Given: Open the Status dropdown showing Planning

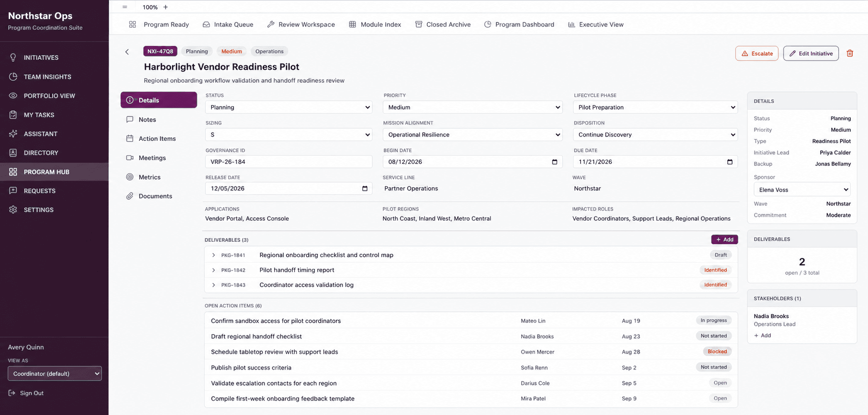Looking at the screenshot, I should click(289, 107).
